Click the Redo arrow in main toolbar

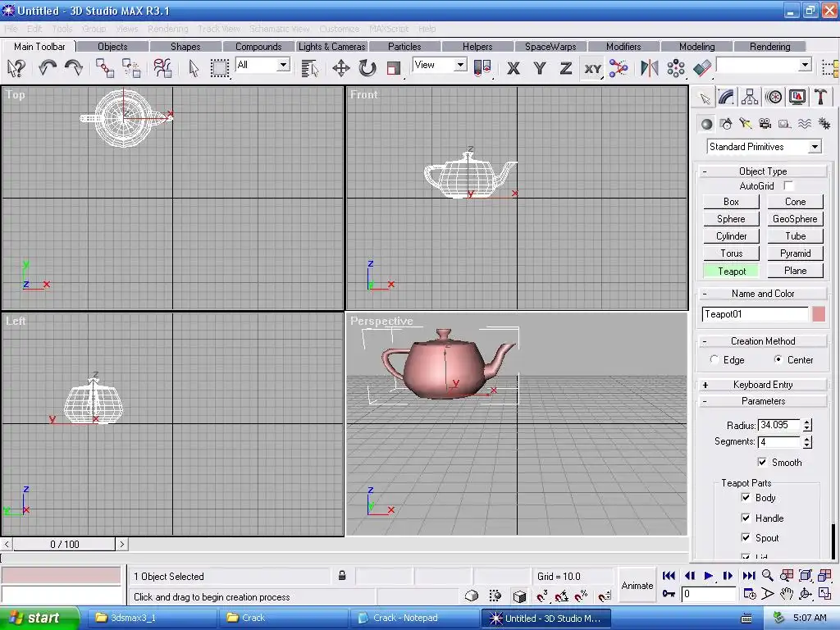point(73,68)
